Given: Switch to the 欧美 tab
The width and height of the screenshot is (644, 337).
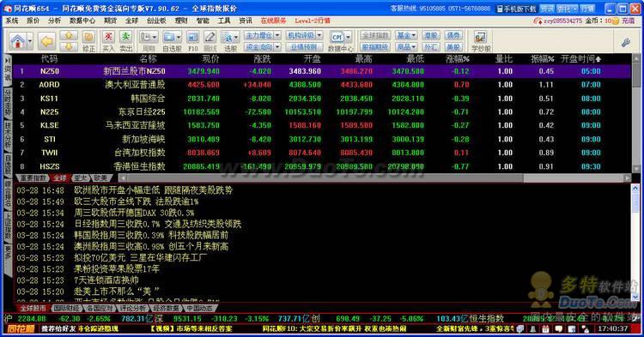Looking at the screenshot, I should [x=100, y=178].
